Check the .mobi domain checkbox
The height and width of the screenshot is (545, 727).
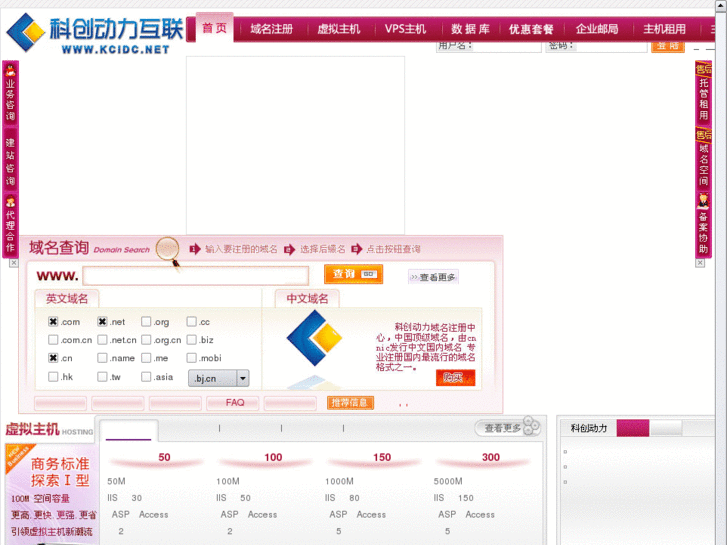point(191,358)
